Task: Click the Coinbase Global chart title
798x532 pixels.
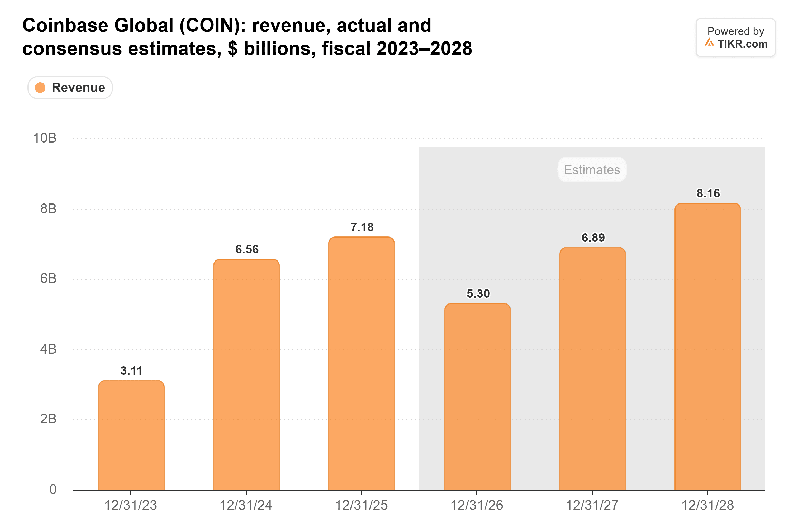Action: pos(247,37)
